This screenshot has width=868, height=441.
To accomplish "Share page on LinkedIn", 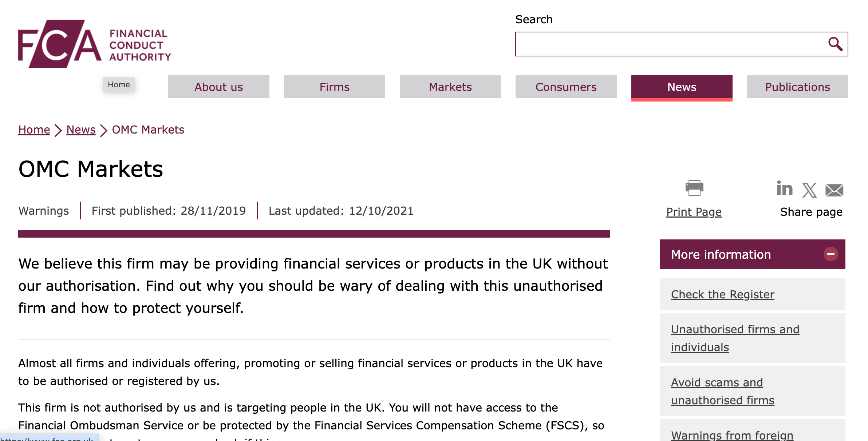I will pyautogui.click(x=785, y=189).
